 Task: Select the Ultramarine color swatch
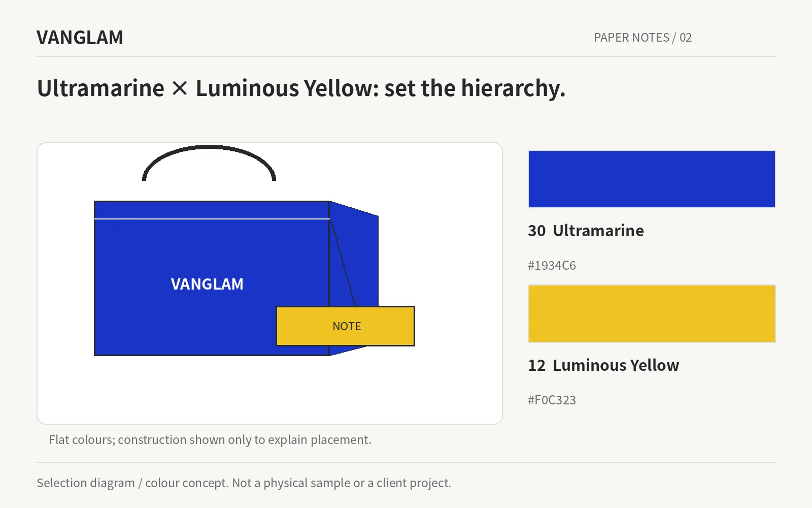pyautogui.click(x=652, y=179)
